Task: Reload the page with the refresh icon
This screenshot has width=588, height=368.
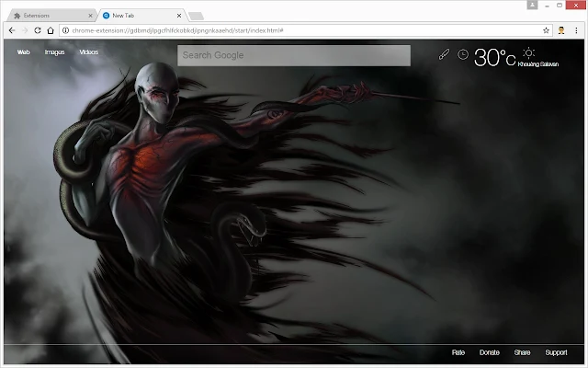Action: click(38, 30)
